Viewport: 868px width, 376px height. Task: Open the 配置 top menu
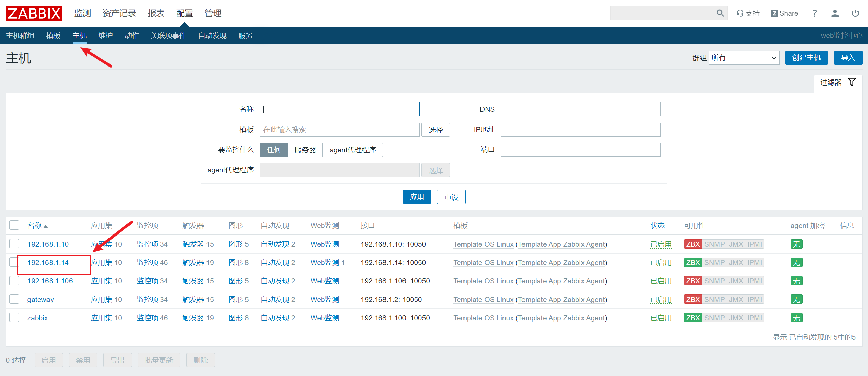184,13
